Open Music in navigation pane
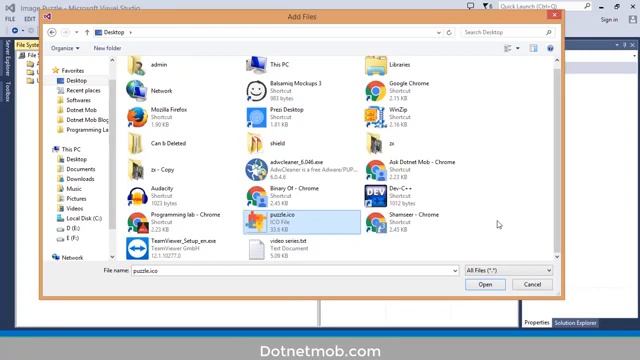The width and height of the screenshot is (640, 360). tap(74, 189)
